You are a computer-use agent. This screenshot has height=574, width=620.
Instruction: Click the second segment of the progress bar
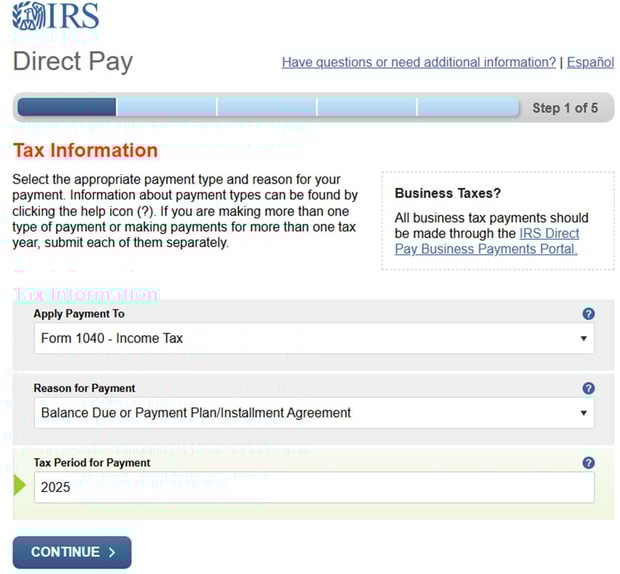[x=166, y=107]
